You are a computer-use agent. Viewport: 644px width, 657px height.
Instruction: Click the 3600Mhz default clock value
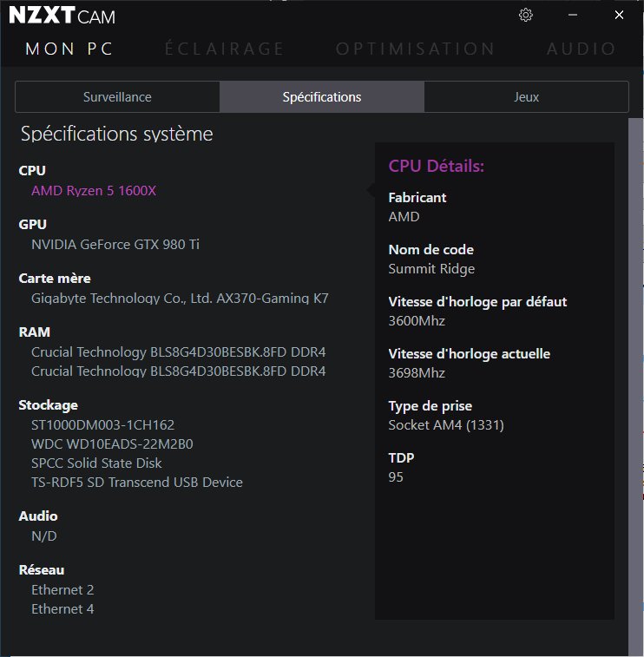[417, 321]
